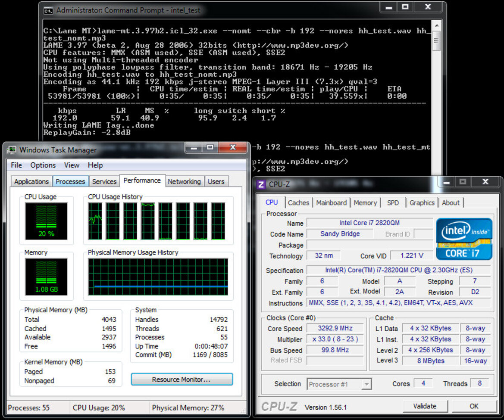504x420 pixels.
Task: Open the View menu in Task Manager
Action: (x=72, y=165)
